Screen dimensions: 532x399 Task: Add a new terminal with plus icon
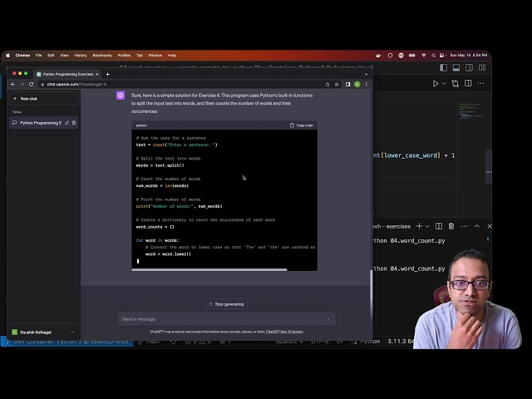[419, 226]
